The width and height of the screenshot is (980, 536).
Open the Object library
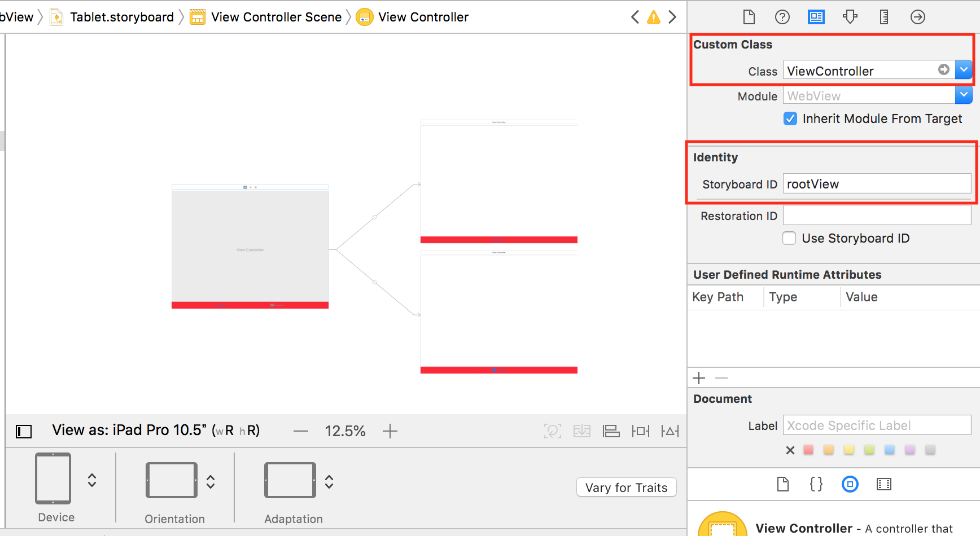850,484
